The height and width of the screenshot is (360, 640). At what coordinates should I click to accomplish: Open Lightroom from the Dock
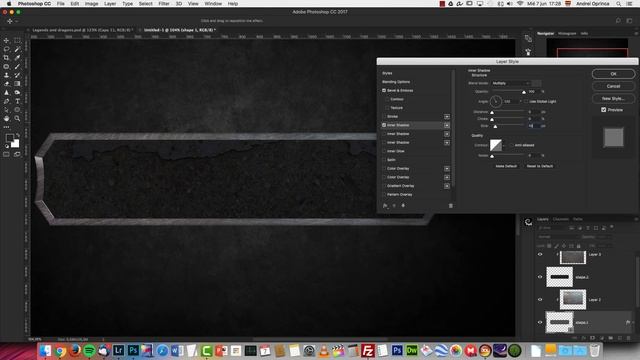coord(118,350)
